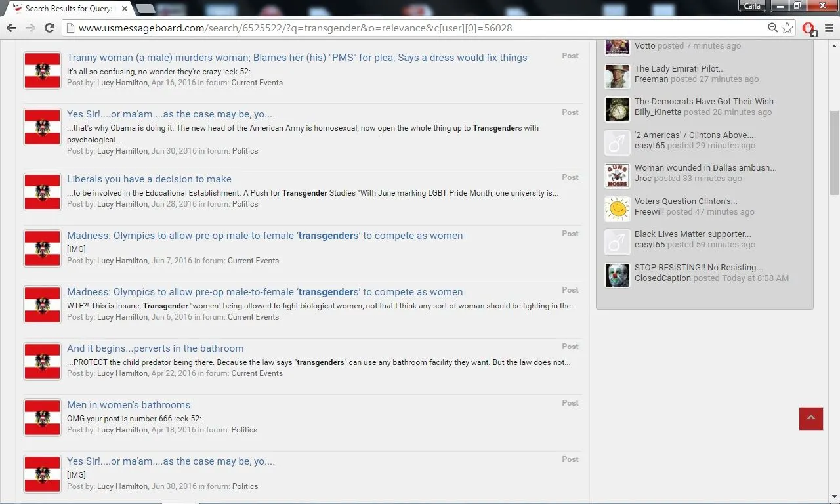Open the Chrome hamburger menu

829,28
